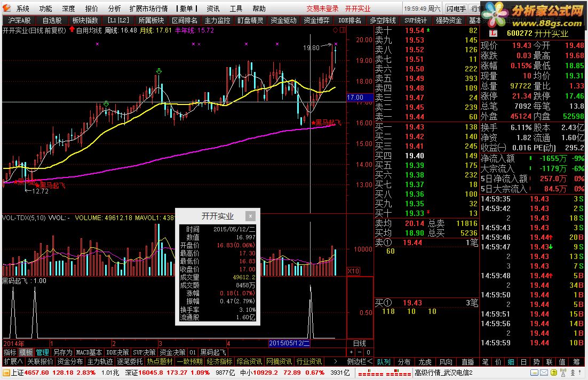This screenshot has height=380, width=588.
Task: Open the envelope mail icon in status bar
Action: (543, 373)
